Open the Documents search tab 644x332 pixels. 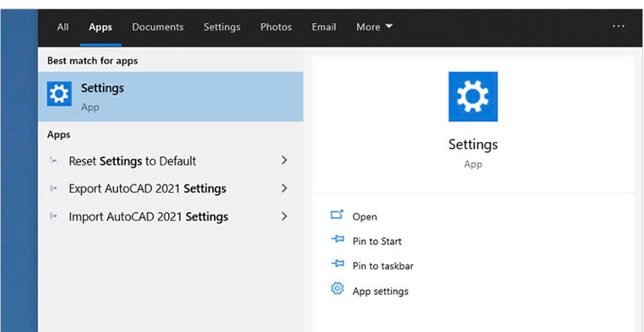(158, 27)
